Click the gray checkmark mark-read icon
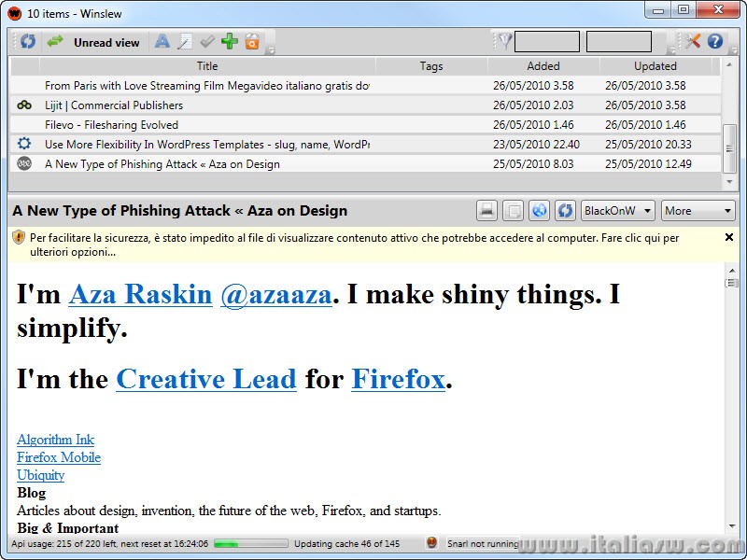This screenshot has height=560, width=747. coord(206,42)
